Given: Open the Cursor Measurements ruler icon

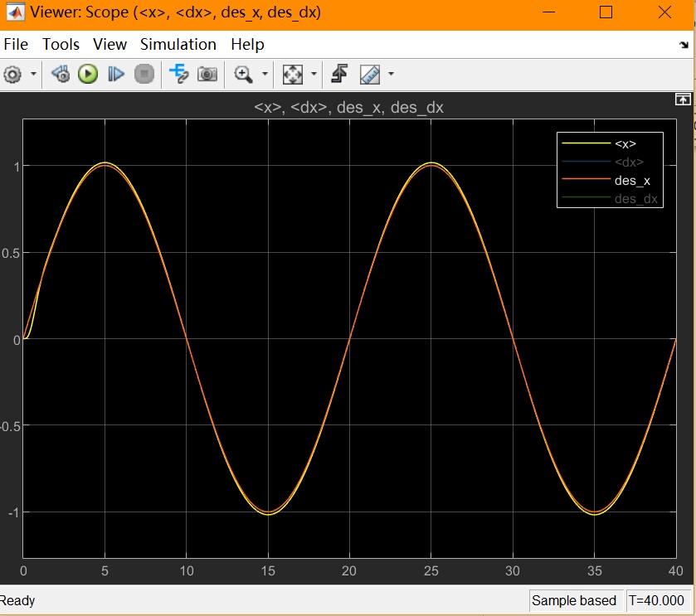Looking at the screenshot, I should click(370, 74).
